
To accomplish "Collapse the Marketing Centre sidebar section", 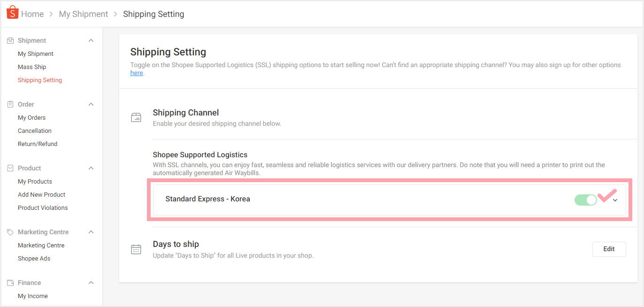I will 91,232.
